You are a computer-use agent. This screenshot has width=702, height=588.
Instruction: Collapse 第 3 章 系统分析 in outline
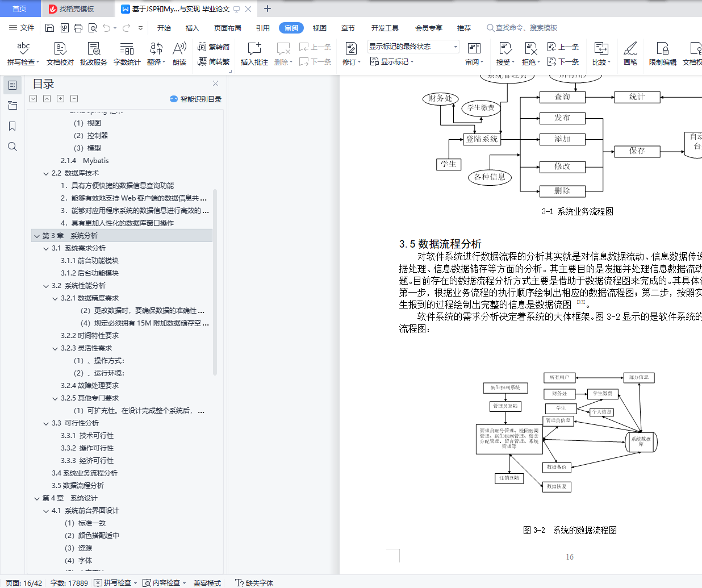37,236
